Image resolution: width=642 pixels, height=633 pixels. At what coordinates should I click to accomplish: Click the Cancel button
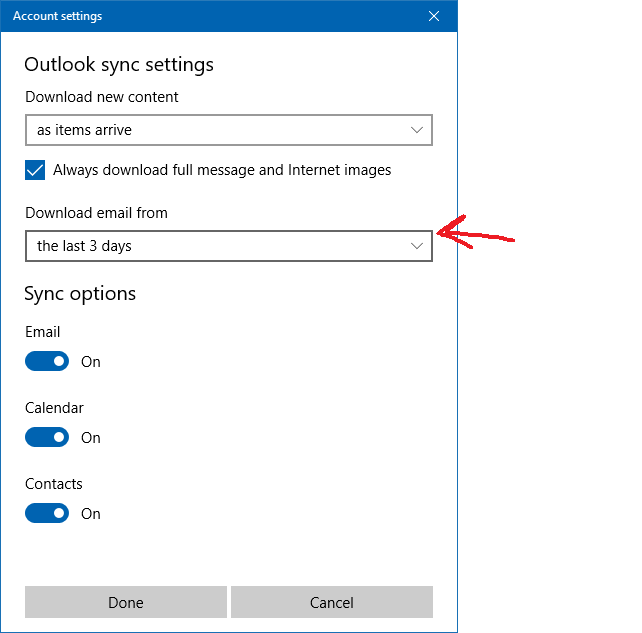click(x=332, y=602)
